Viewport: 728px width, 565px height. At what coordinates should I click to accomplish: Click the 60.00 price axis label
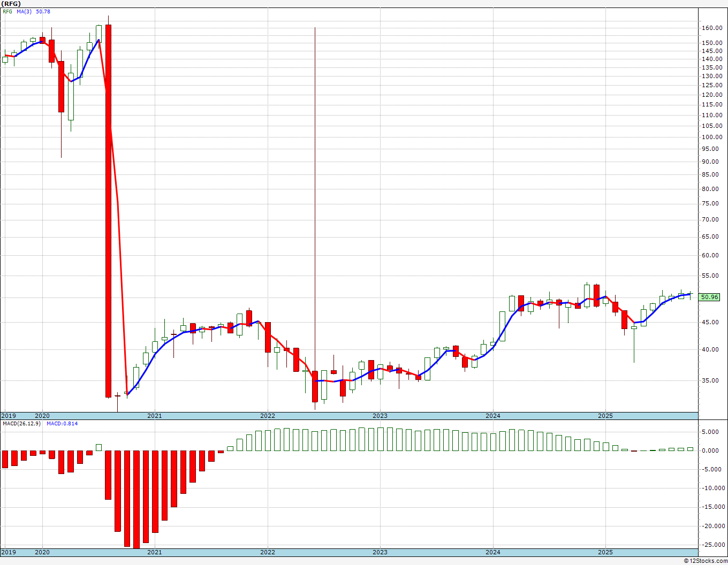(711, 255)
